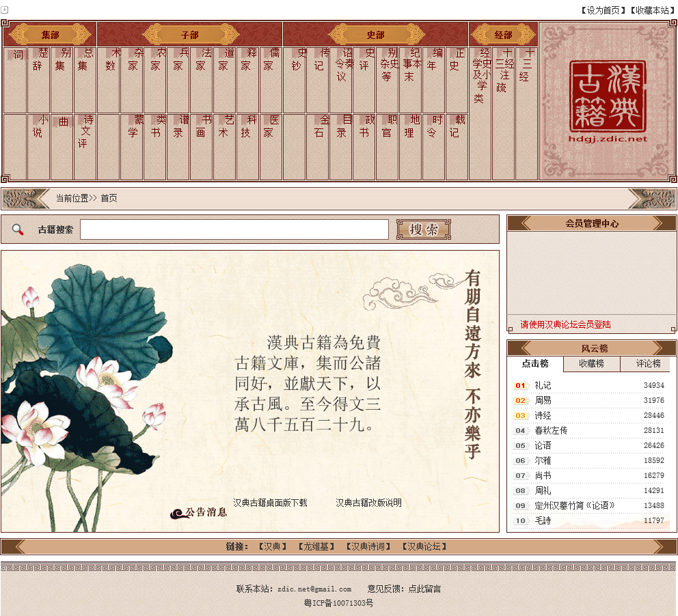Open 尔雅 in ranking list
Image resolution: width=678 pixels, height=616 pixels.
tap(543, 460)
